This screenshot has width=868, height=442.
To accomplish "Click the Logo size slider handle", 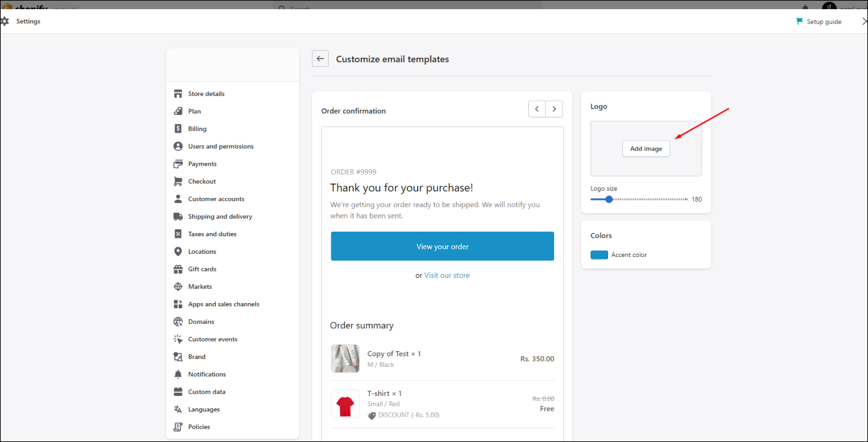I will 609,199.
